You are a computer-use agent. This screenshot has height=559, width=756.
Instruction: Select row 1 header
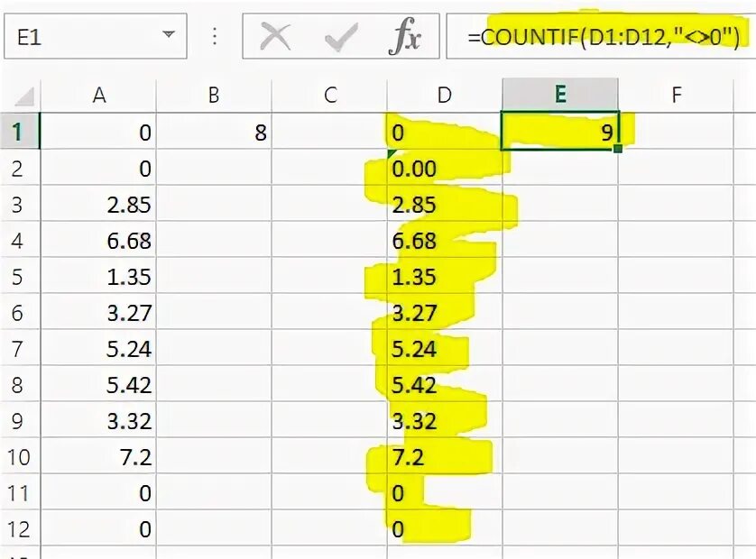(x=20, y=131)
